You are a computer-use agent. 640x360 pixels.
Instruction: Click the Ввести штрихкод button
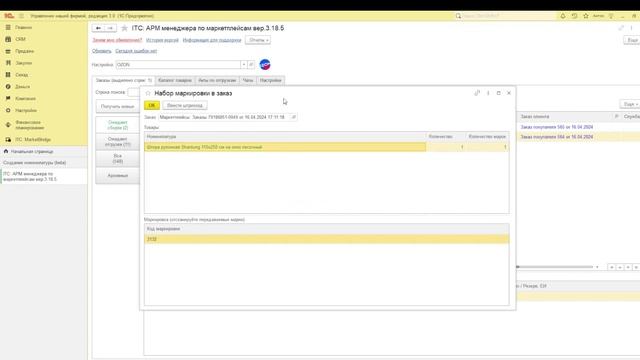click(x=185, y=105)
